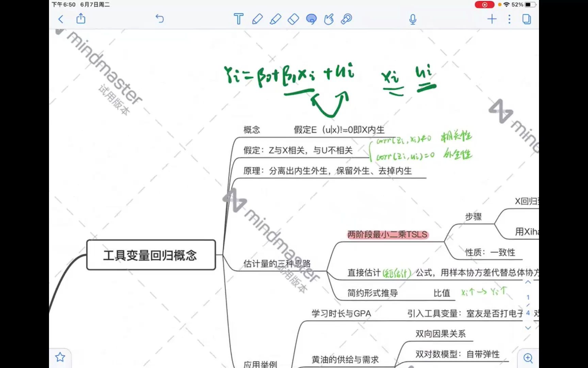
Task: Select the 性质：一致性 node
Action: pyautogui.click(x=490, y=252)
